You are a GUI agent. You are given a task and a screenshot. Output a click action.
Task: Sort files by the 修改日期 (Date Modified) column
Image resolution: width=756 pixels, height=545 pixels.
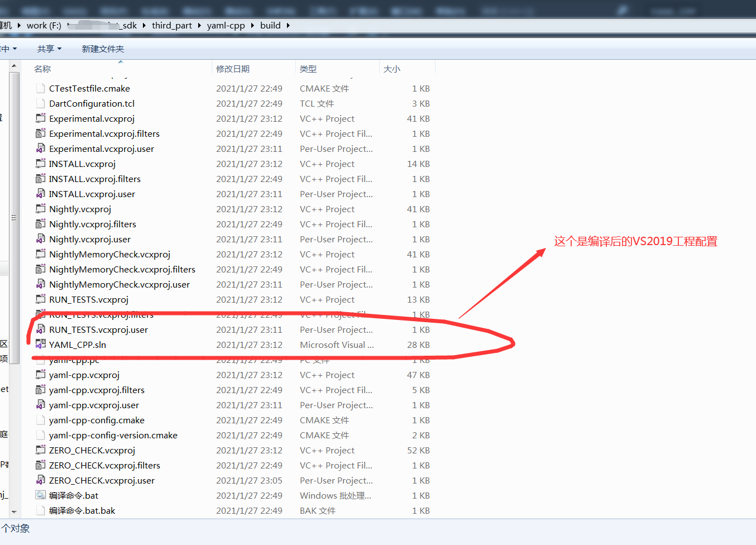tap(231, 68)
